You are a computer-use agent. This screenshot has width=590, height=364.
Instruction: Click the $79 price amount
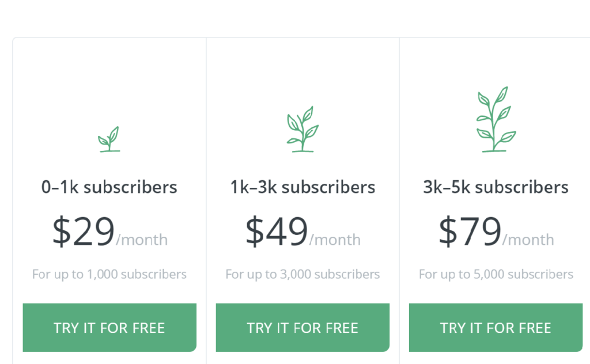[x=470, y=231]
